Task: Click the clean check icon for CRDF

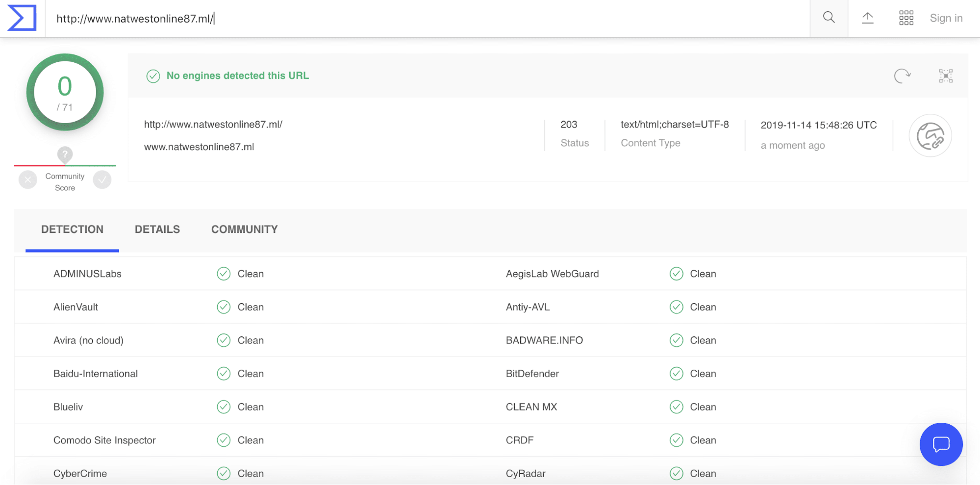Action: click(677, 440)
